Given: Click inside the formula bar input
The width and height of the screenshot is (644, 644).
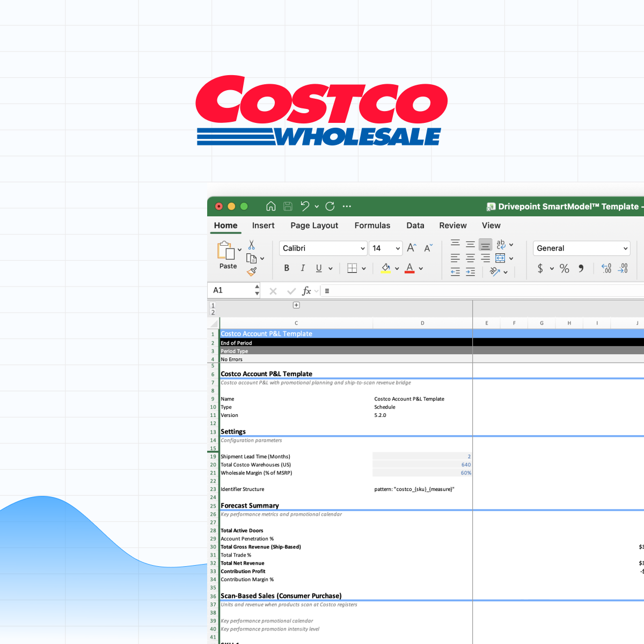Looking at the screenshot, I should point(483,291).
